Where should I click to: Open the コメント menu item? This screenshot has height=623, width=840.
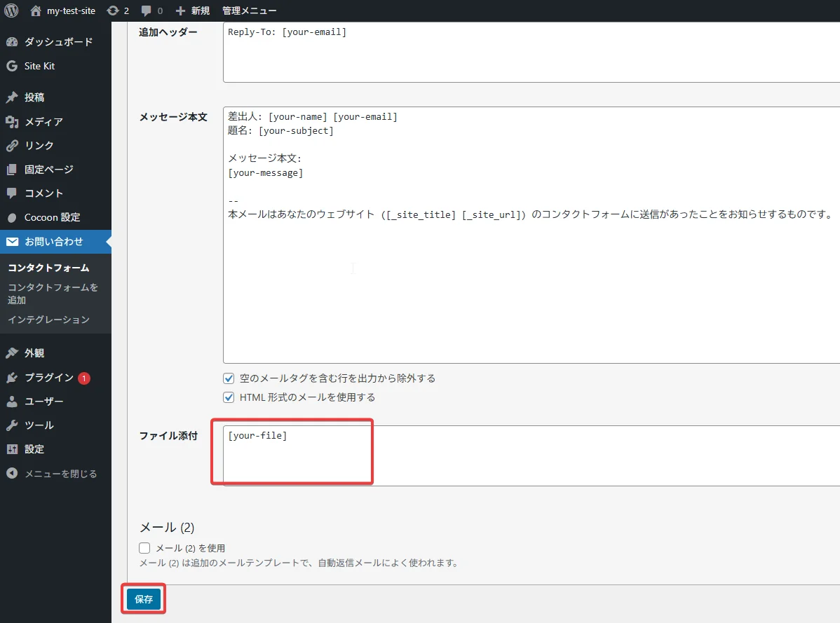(55, 193)
